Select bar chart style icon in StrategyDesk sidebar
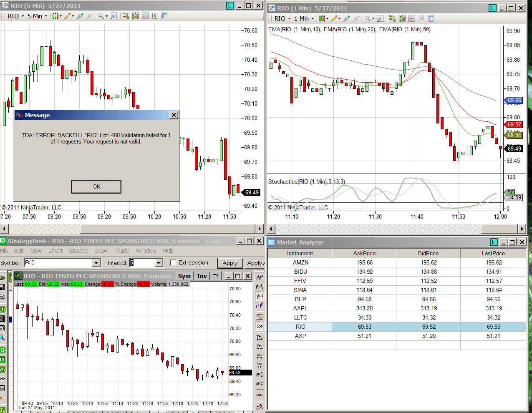Image resolution: width=532 pixels, height=413 pixels. coord(260,287)
